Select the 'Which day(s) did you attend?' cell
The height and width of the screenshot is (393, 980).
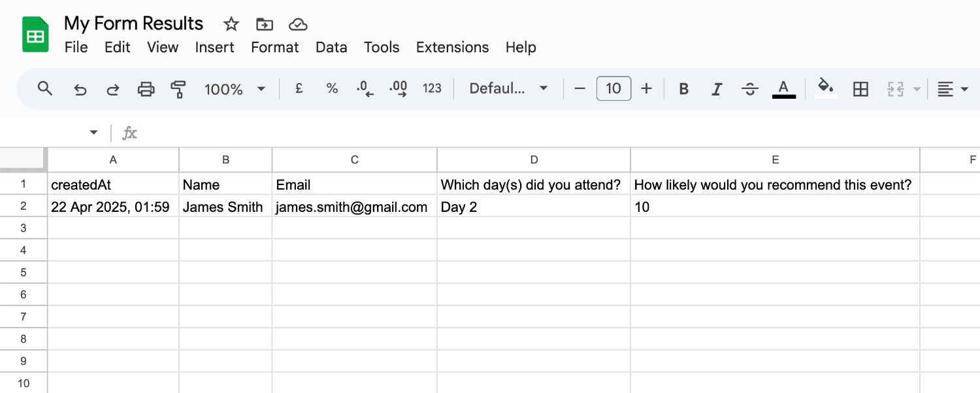tap(534, 184)
